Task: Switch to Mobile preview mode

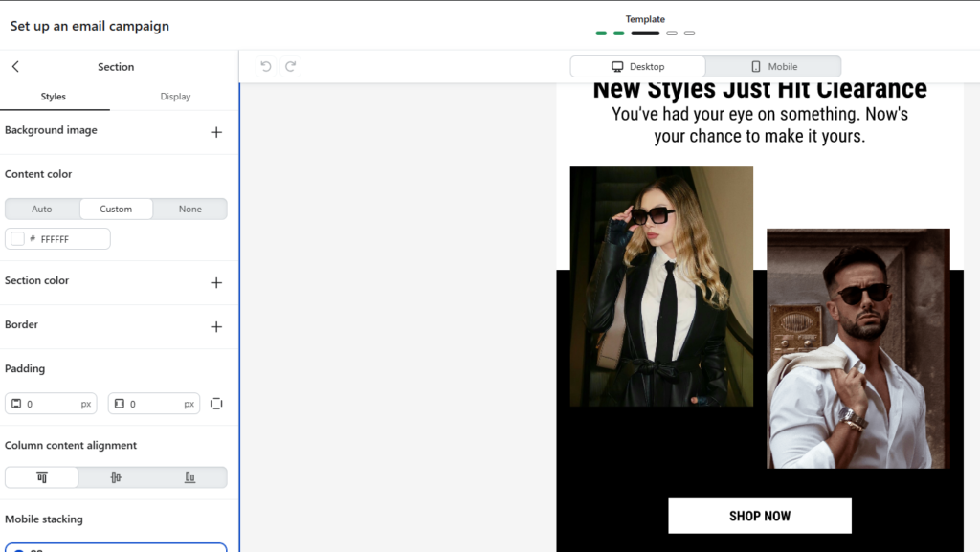Action: [x=773, y=66]
